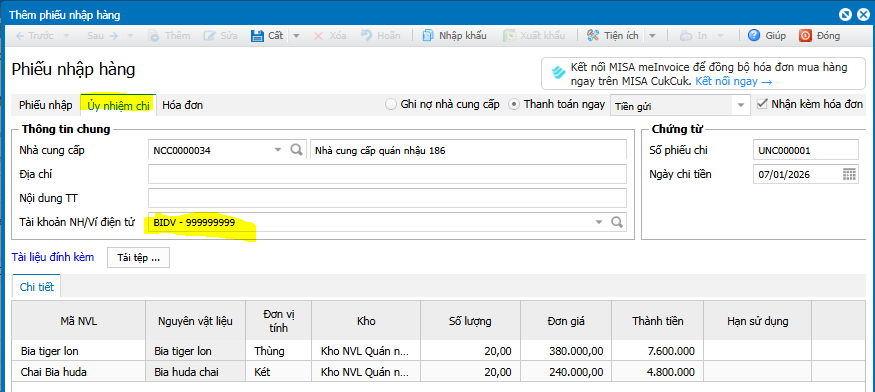Click the 4.800.000 amount cell
The width and height of the screenshot is (875, 392).
click(656, 372)
